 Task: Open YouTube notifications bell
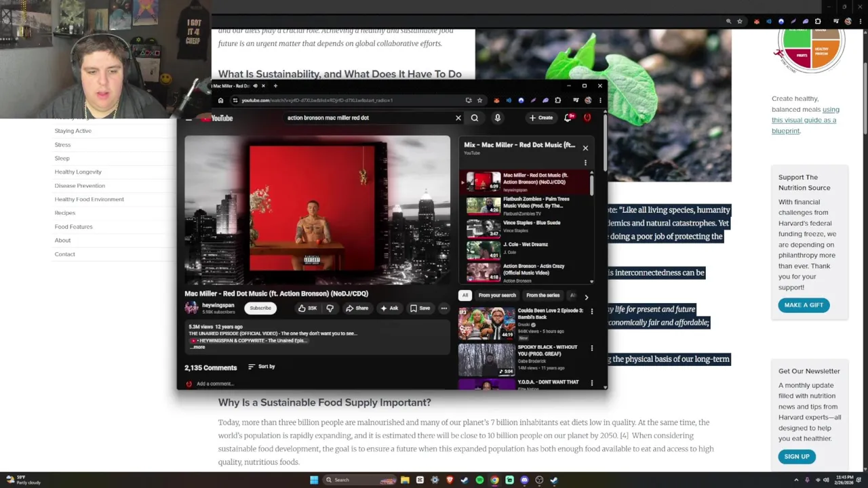tap(569, 118)
